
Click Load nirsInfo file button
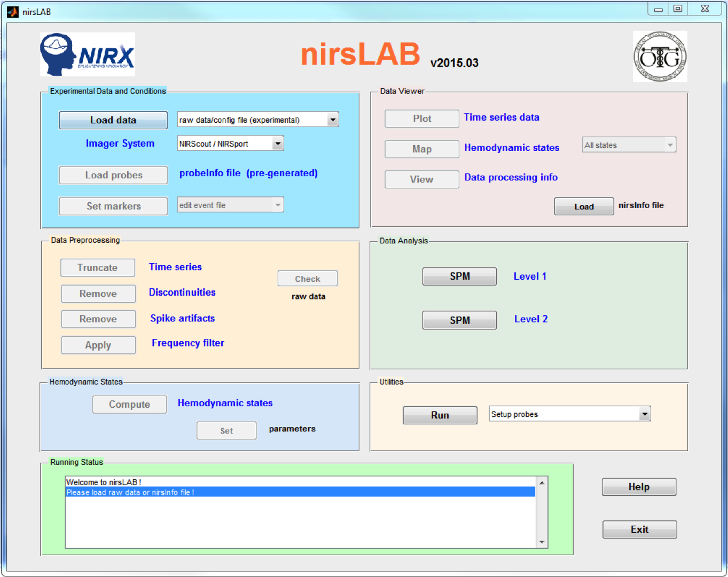[x=584, y=207]
